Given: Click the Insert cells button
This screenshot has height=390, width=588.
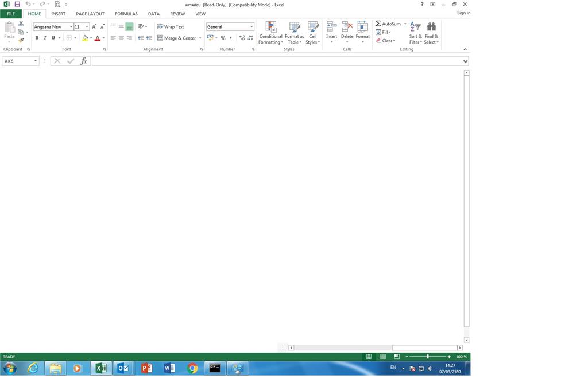Looking at the screenshot, I should 331,32.
